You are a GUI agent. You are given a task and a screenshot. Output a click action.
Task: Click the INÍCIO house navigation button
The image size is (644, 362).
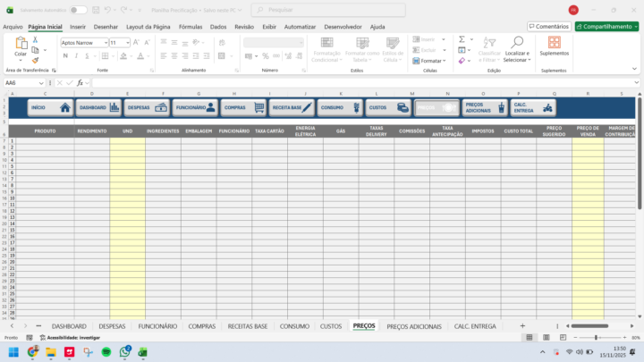[50, 107]
